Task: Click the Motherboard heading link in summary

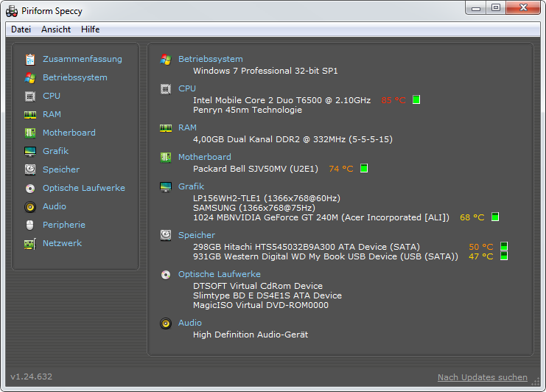Action: (x=205, y=158)
